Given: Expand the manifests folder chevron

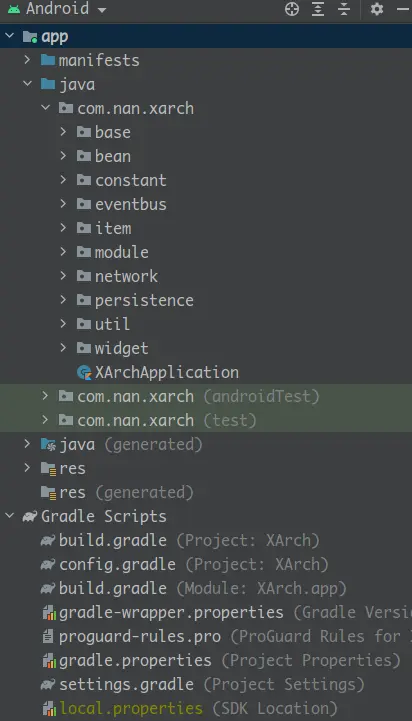Looking at the screenshot, I should [x=27, y=60].
